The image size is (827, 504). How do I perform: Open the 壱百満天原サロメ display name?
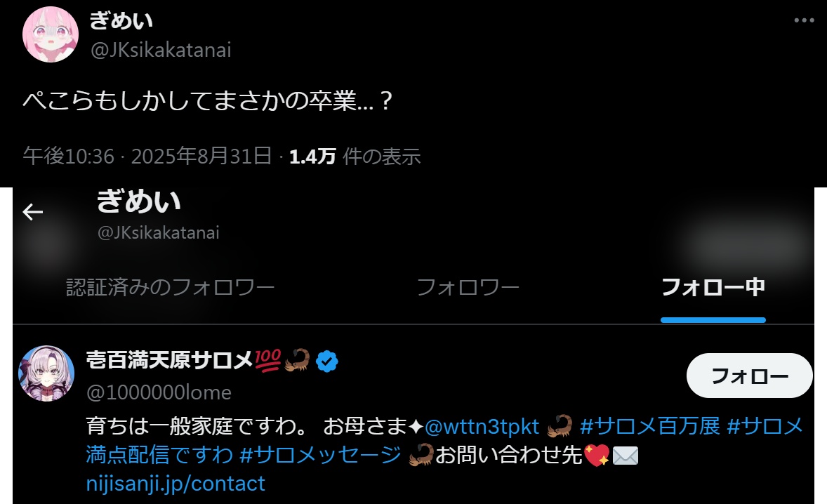[x=170, y=361]
